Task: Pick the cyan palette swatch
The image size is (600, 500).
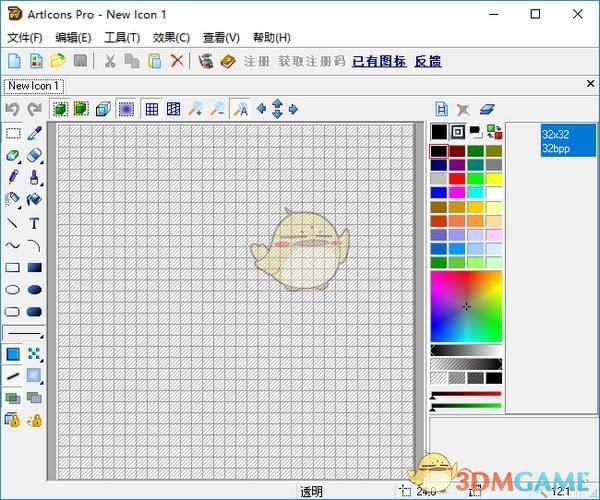Action: point(475,192)
